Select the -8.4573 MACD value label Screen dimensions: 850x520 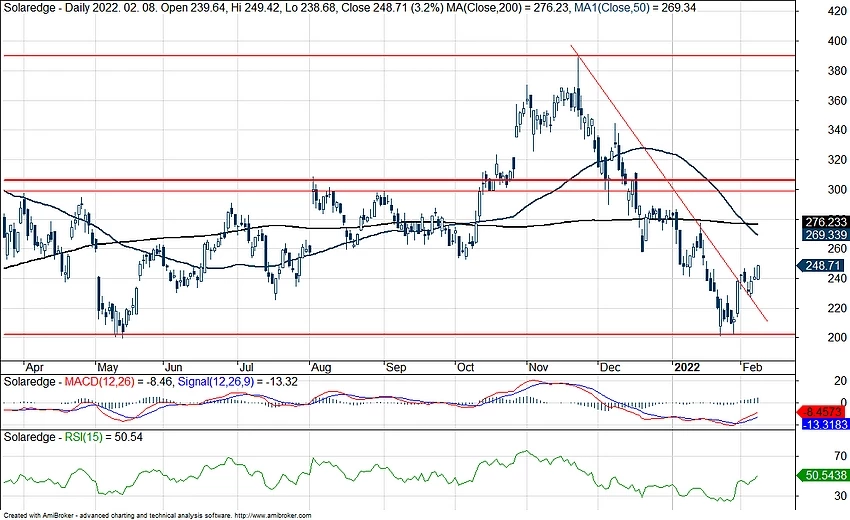coord(825,412)
